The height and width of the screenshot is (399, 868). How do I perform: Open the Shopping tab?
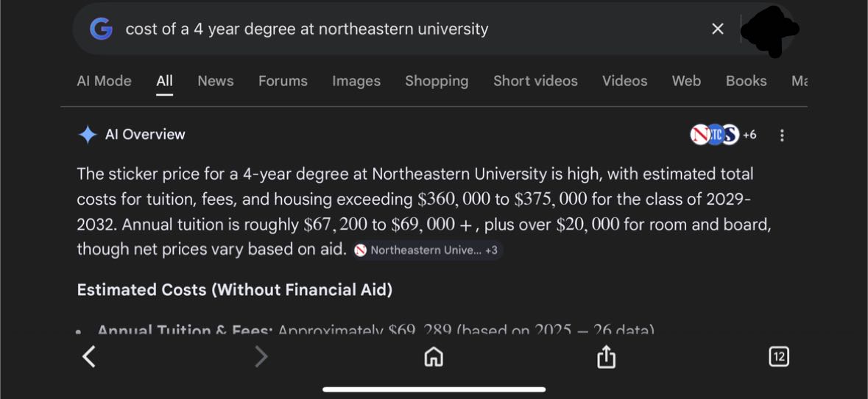pyautogui.click(x=437, y=81)
